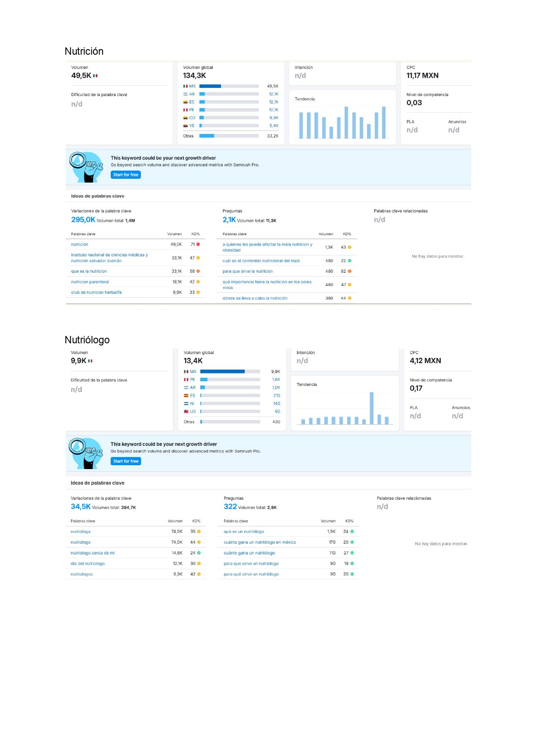Click the ES flag in Nutriólogo global volume
Screen dimensions: 535x756
point(186,395)
